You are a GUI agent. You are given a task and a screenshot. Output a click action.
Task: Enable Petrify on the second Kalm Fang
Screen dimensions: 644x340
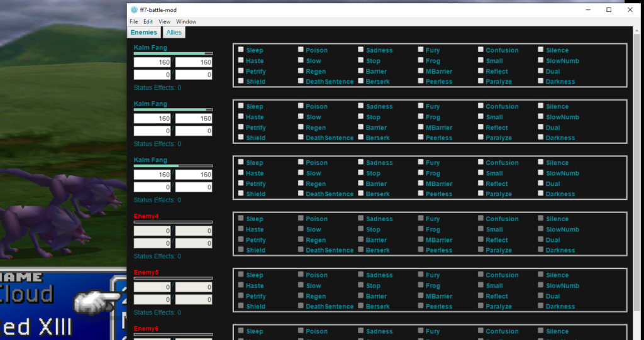click(241, 127)
